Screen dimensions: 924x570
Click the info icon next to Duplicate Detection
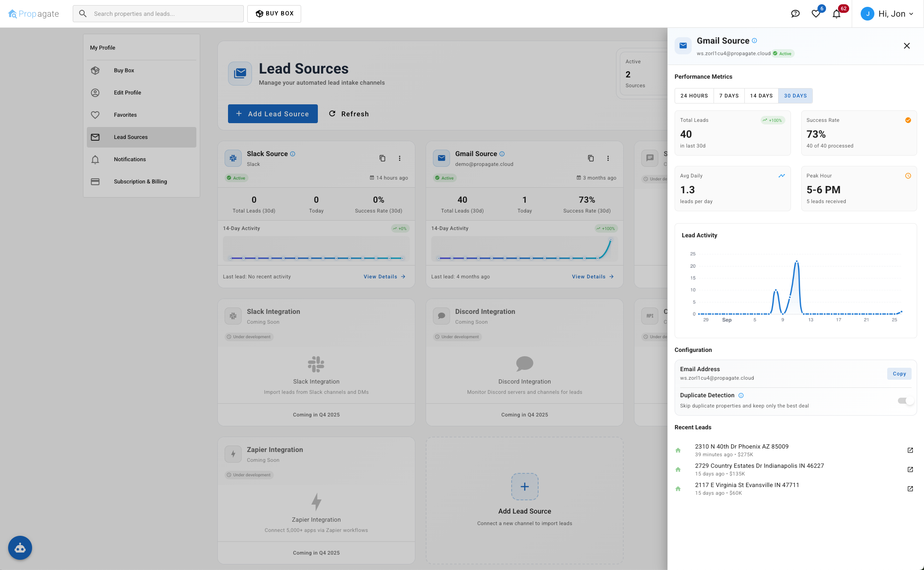click(x=741, y=395)
